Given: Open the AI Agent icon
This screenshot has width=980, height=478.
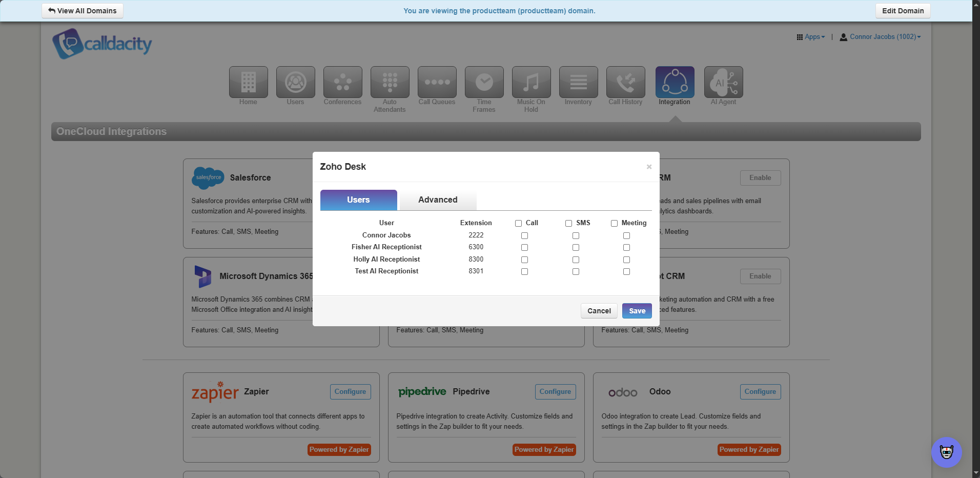Looking at the screenshot, I should coord(723,82).
